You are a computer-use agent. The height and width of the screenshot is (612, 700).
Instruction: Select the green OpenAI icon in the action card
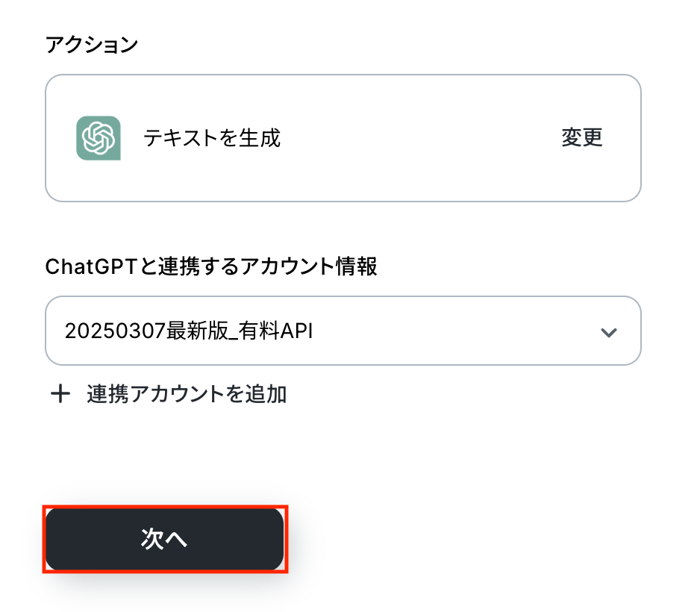pyautogui.click(x=98, y=138)
